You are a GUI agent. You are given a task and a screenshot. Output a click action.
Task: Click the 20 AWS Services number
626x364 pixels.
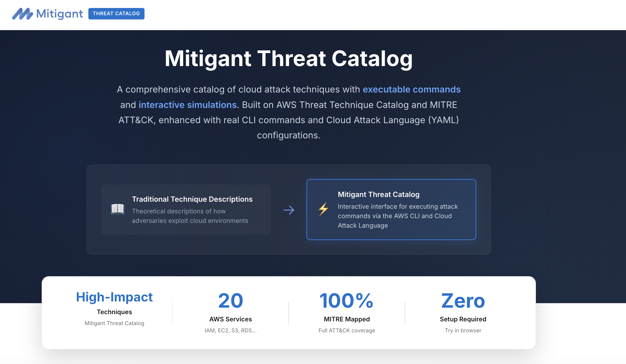[x=230, y=301]
